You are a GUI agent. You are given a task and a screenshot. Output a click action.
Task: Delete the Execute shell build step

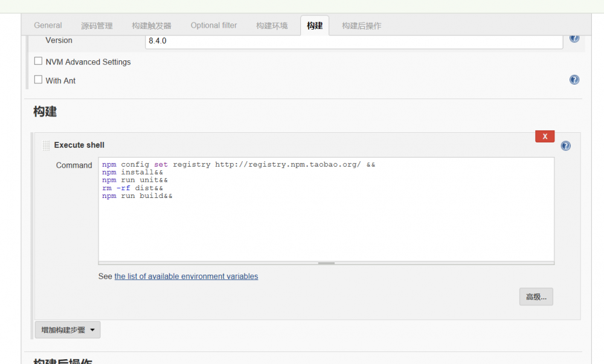(x=544, y=136)
